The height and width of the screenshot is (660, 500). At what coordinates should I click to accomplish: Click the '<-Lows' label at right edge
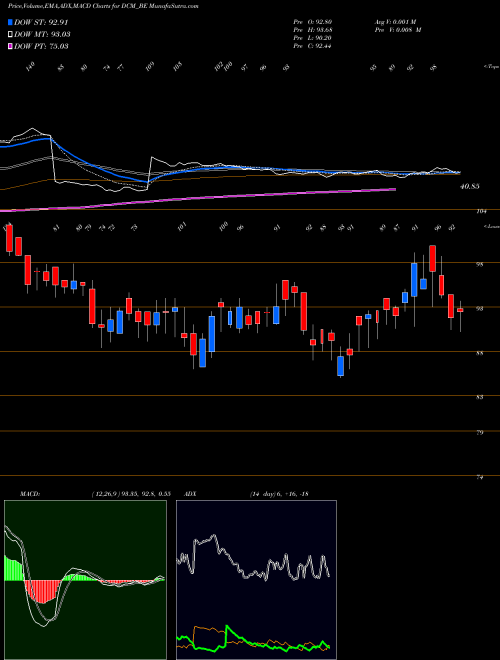[491, 226]
